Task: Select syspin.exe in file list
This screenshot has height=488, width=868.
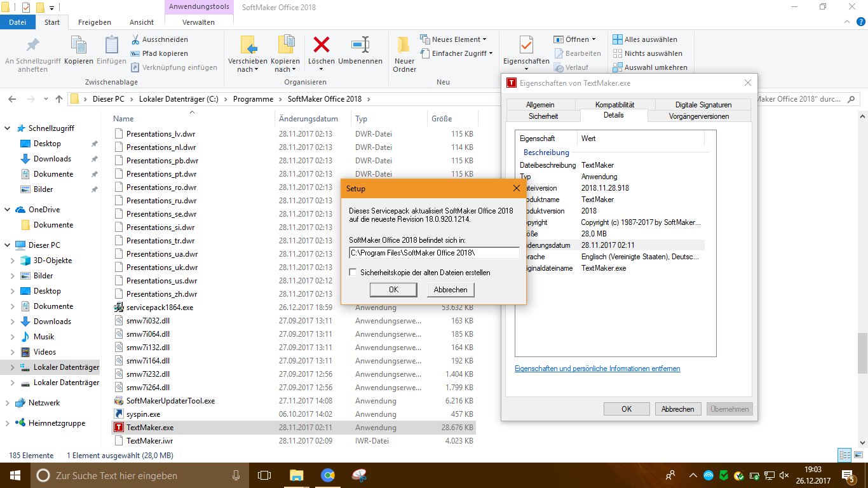Action: (143, 414)
